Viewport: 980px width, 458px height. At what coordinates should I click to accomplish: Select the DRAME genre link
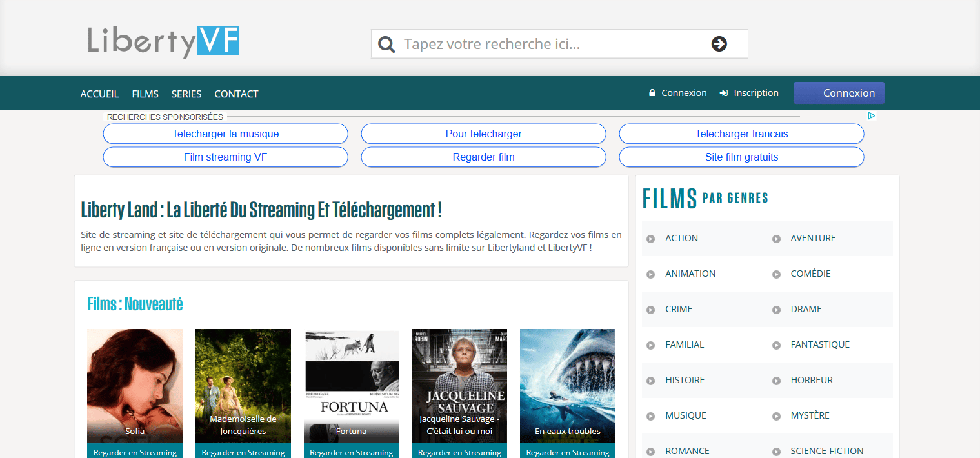pyautogui.click(x=806, y=309)
